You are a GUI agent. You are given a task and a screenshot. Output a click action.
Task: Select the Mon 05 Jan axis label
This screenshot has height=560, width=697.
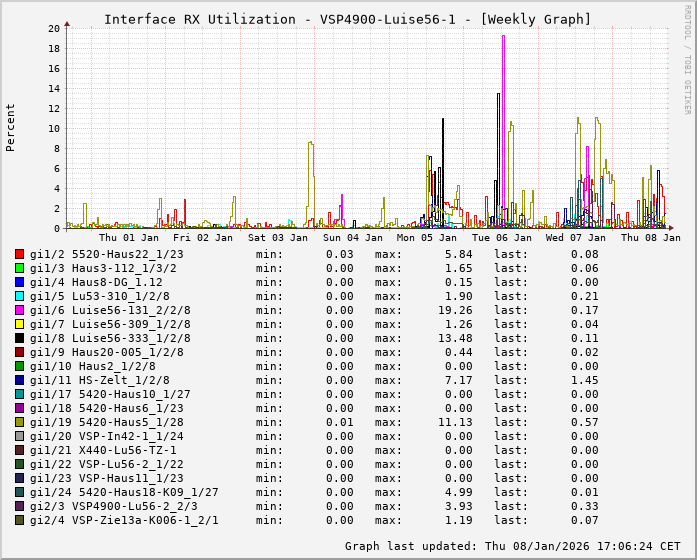[x=427, y=238]
